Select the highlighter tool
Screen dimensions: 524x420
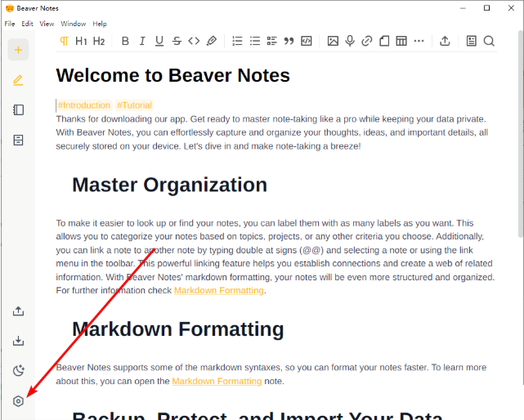[211, 41]
